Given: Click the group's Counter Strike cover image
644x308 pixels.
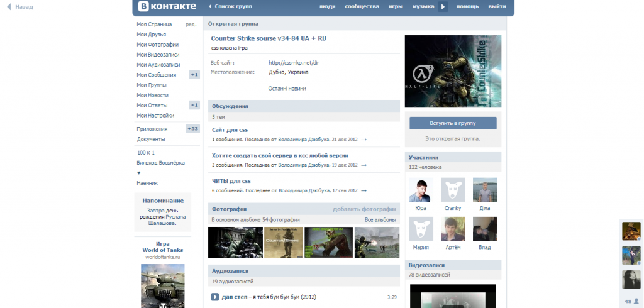Looking at the screenshot, I should coord(453,71).
